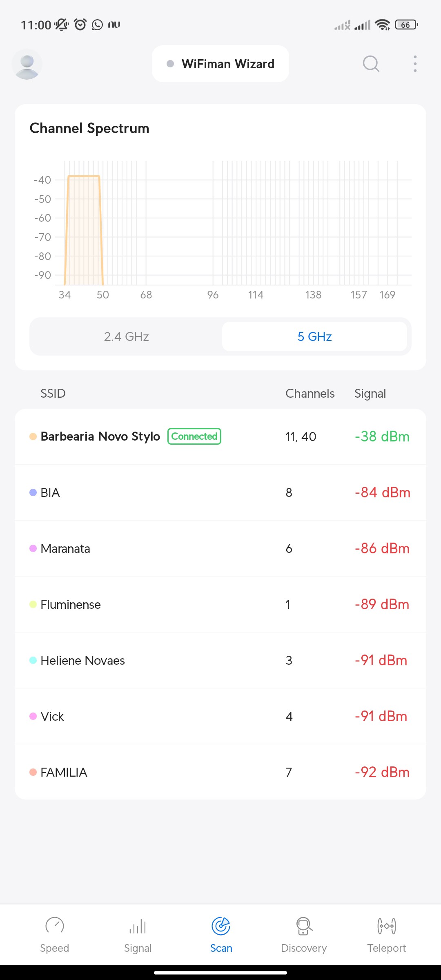
Task: Open the Discovery tab icon
Action: pos(304,926)
